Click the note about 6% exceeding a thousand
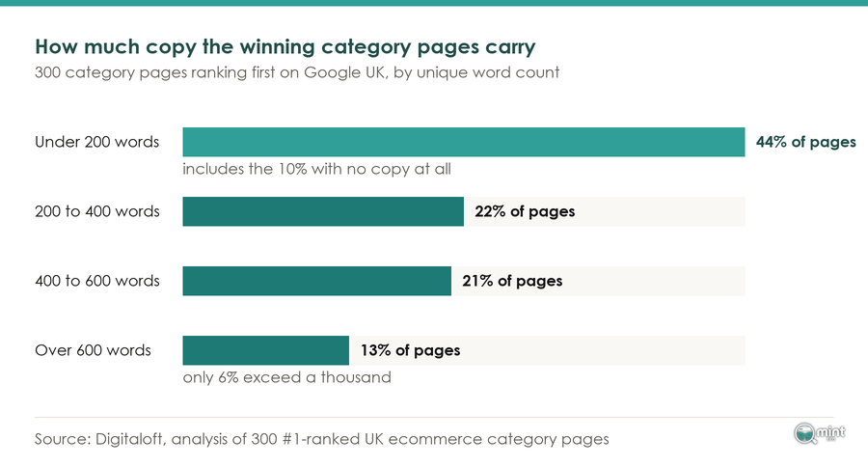 coord(286,377)
